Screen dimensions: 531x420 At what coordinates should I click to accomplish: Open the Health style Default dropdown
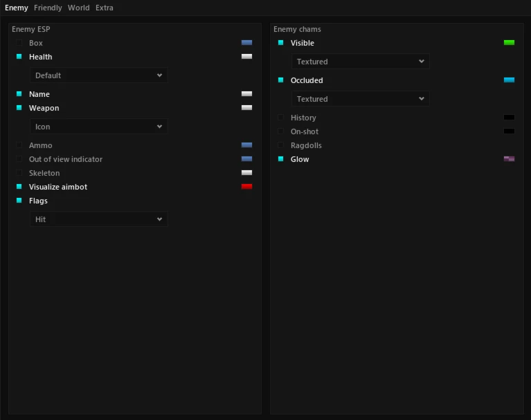pos(98,75)
